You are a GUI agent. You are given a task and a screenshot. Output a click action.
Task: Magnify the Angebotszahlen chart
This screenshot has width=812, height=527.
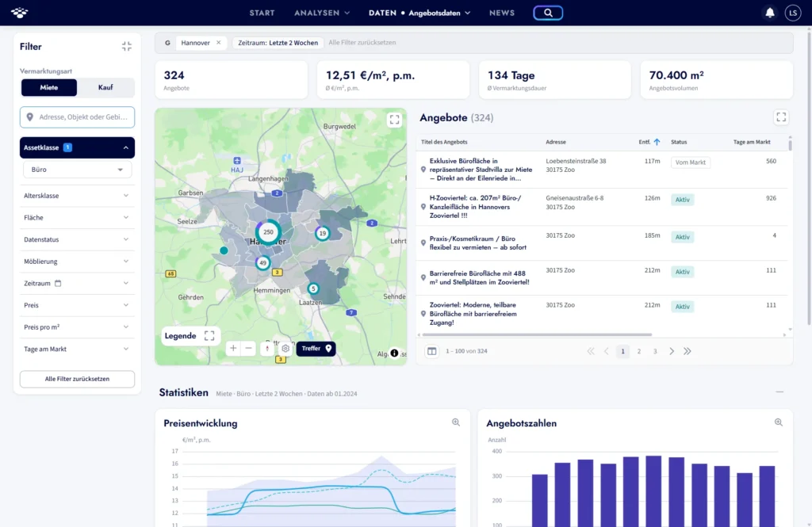(x=779, y=422)
